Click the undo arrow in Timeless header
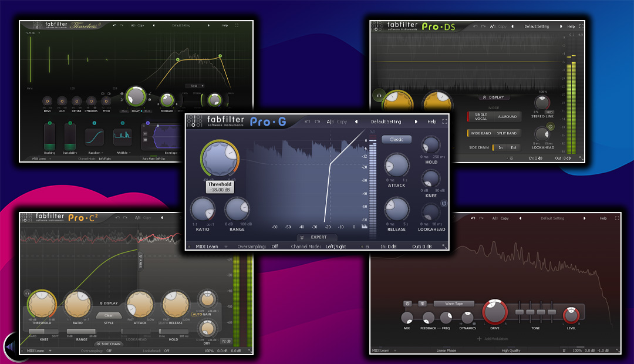 tap(114, 25)
